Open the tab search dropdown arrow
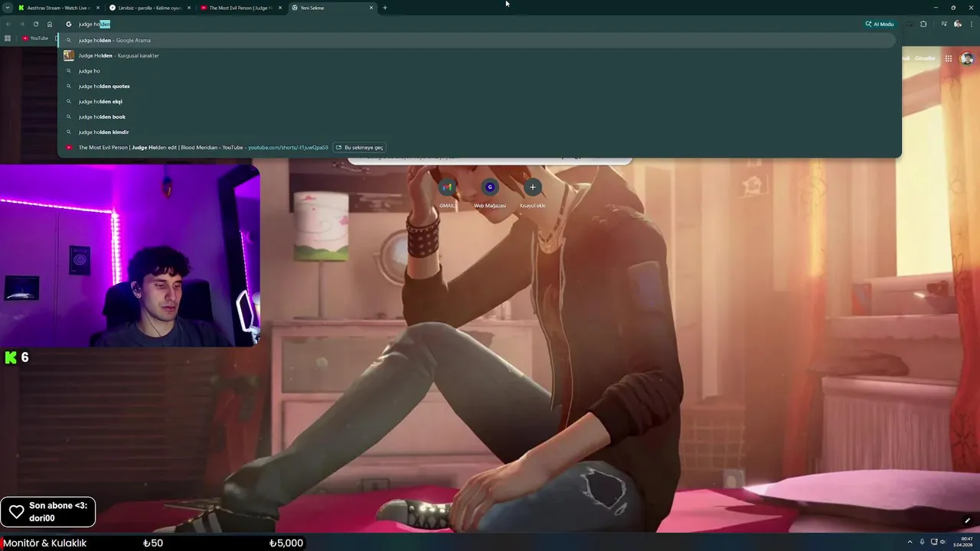This screenshot has width=980, height=551. (8, 8)
